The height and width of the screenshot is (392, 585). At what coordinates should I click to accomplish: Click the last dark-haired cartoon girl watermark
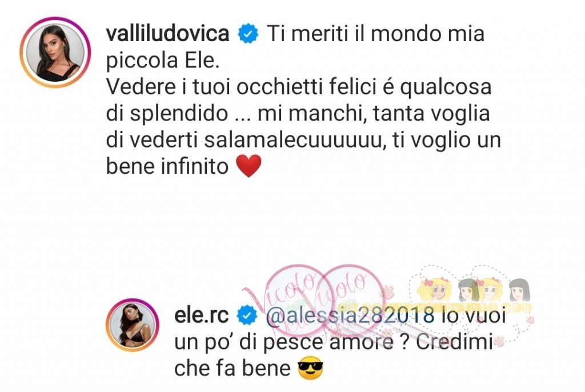point(520,290)
